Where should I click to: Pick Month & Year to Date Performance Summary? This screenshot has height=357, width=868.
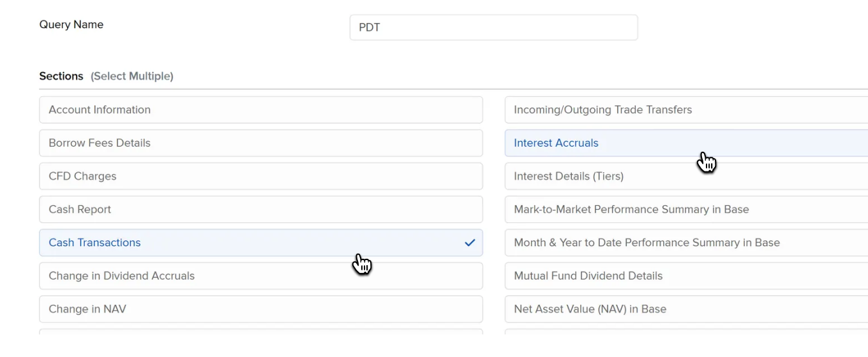click(x=686, y=243)
